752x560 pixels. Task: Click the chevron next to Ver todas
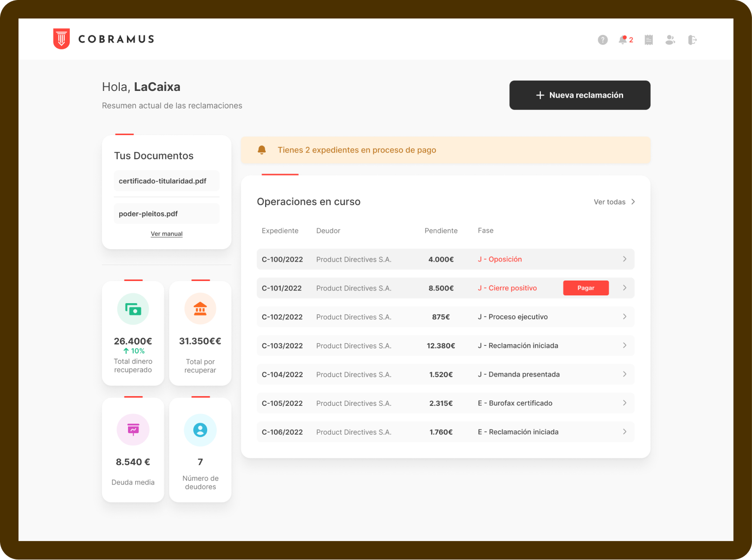633,202
